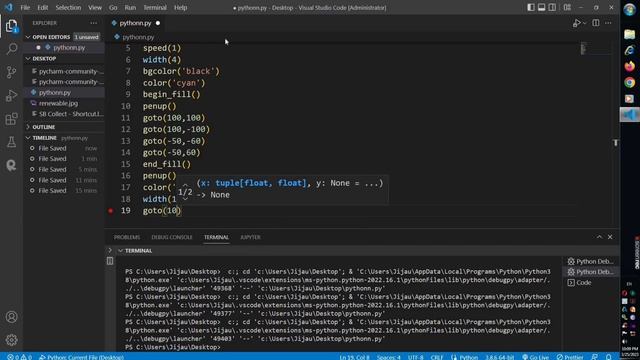Open the Selection menu

click(x=68, y=7)
